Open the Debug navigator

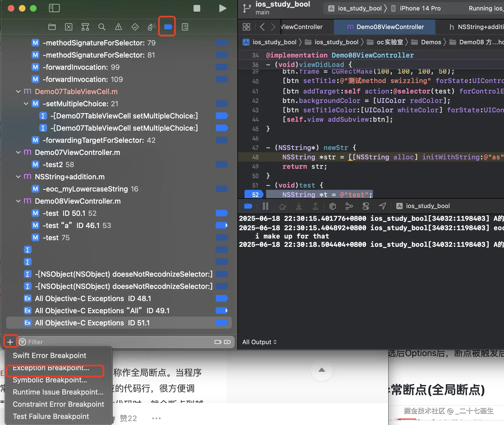(x=152, y=27)
